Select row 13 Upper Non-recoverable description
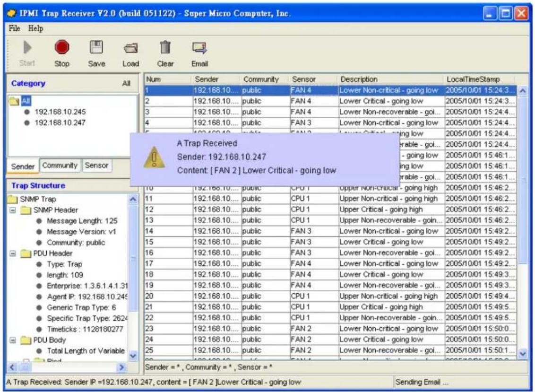535x392 pixels. (391, 220)
